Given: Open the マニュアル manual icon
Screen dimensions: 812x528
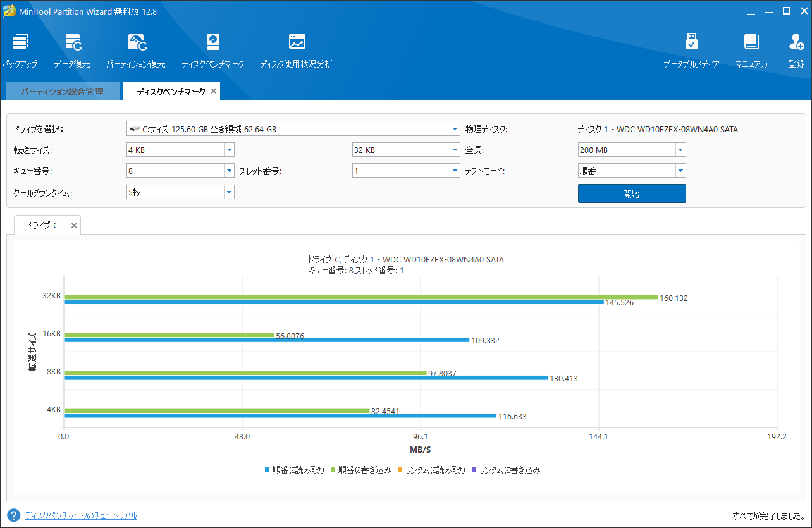Looking at the screenshot, I should 751,42.
